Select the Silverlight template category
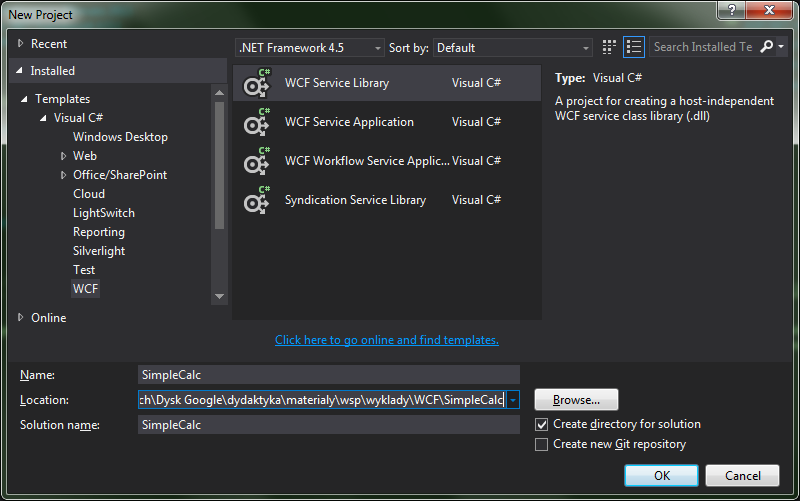The image size is (800, 501). click(98, 251)
